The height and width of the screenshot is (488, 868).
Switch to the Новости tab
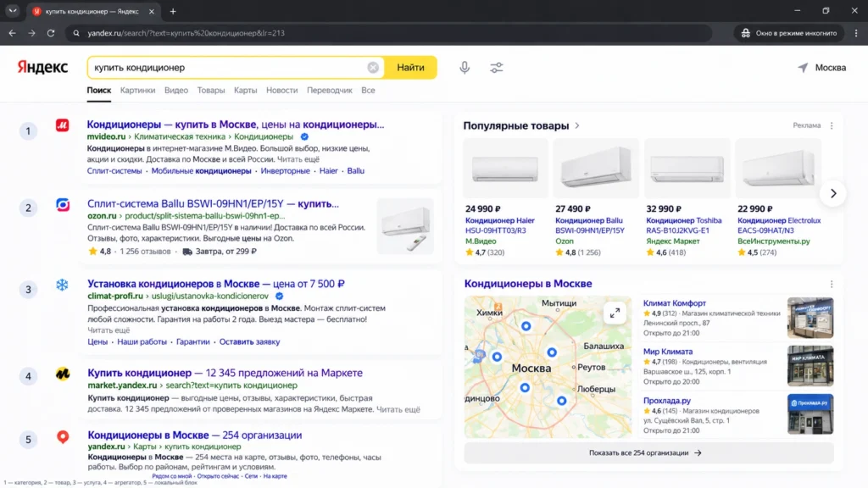(281, 90)
